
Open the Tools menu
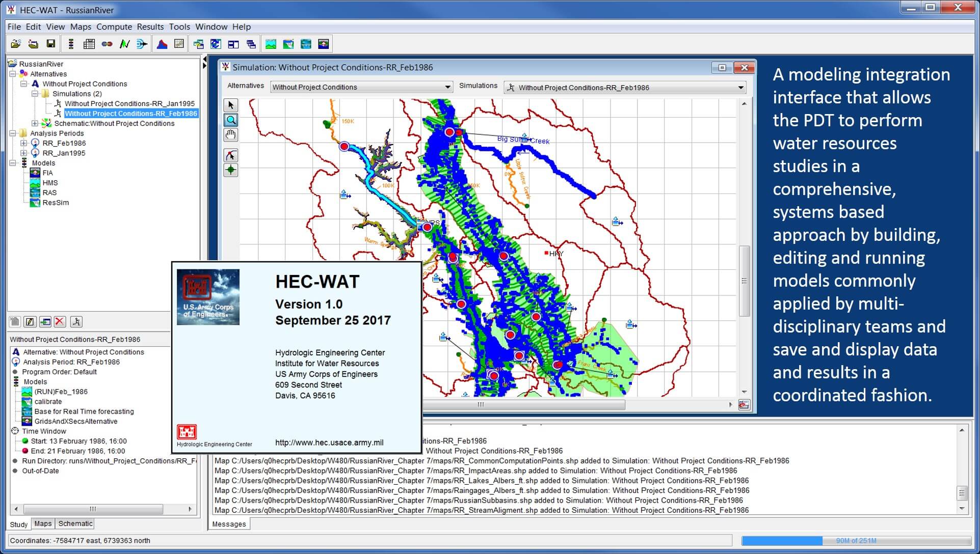pos(179,27)
